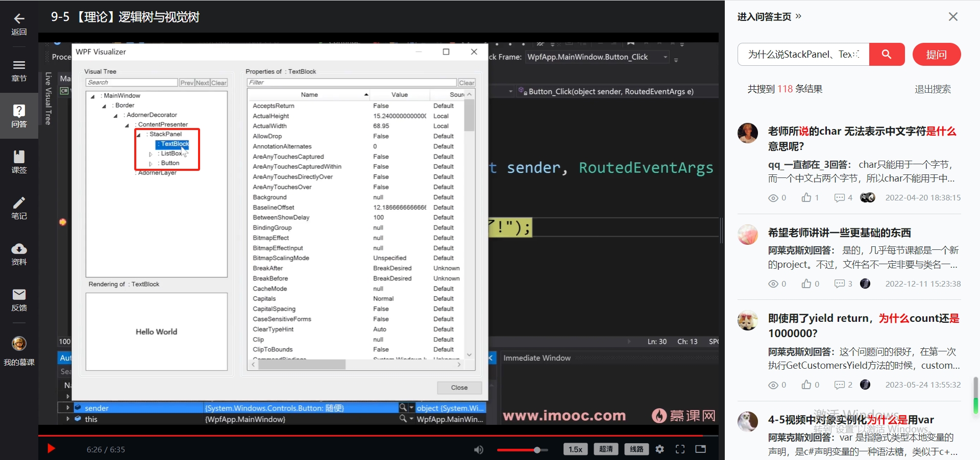Open the 课签 bookmark sidebar icon
980x460 pixels.
coord(19,157)
